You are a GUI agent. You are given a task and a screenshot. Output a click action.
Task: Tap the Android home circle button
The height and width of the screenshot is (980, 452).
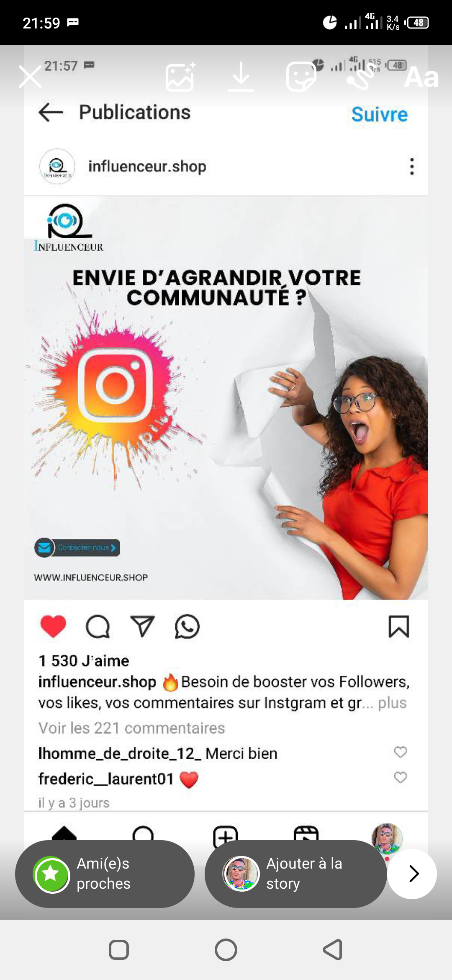[x=226, y=949]
